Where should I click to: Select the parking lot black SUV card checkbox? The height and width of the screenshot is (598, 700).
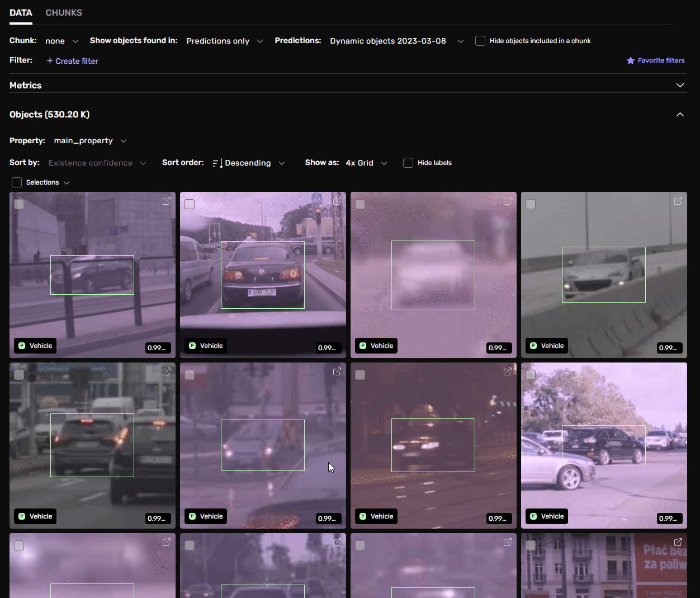pyautogui.click(x=531, y=375)
